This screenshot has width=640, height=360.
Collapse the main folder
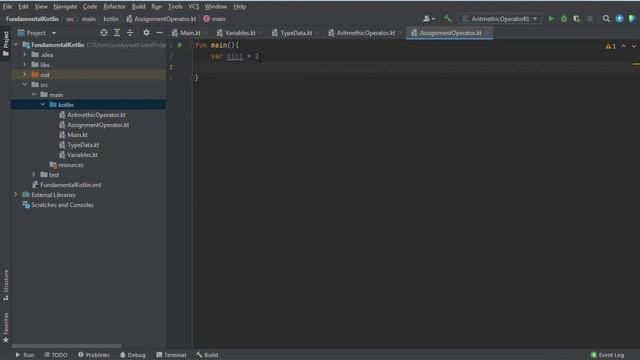coord(34,94)
